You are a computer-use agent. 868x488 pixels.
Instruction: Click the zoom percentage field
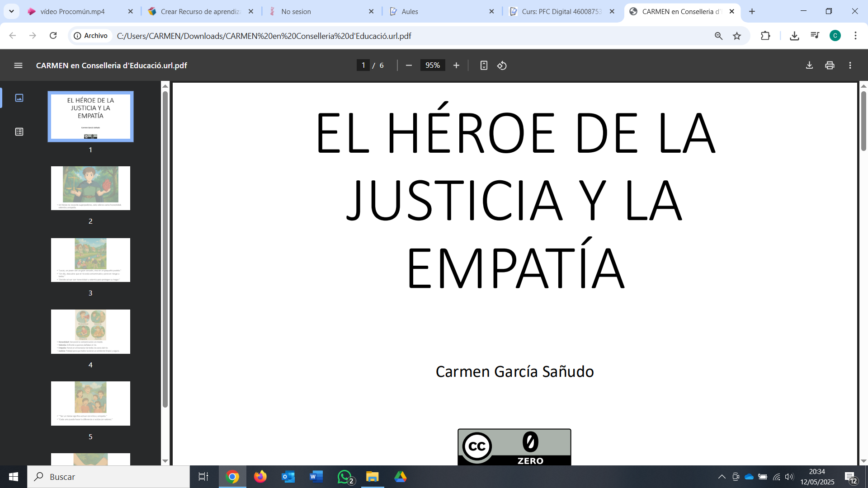[432, 66]
